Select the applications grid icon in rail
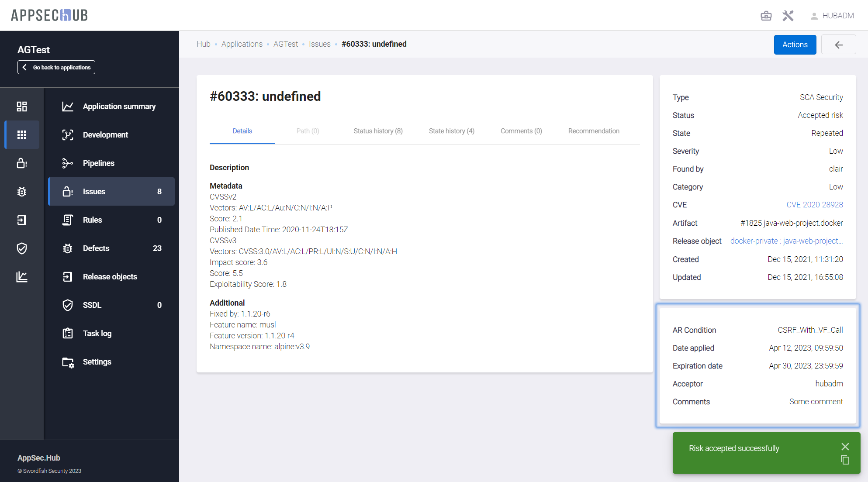Viewport: 868px width, 482px height. point(22,135)
